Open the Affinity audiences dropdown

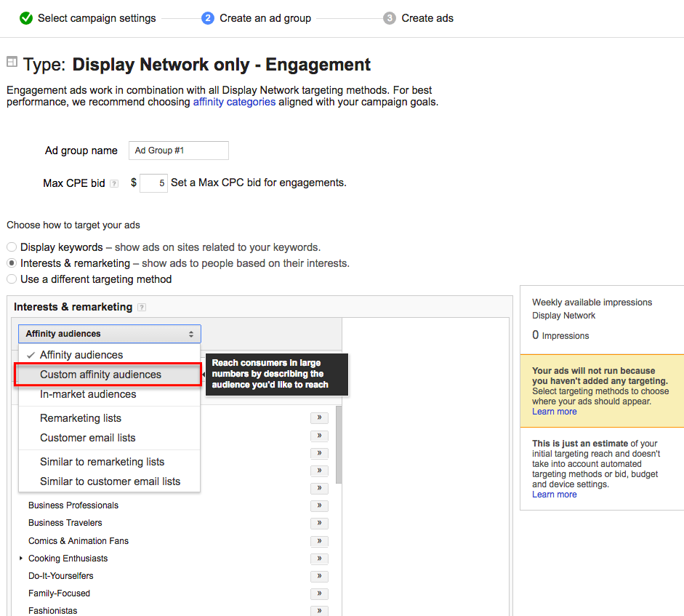[x=109, y=334]
